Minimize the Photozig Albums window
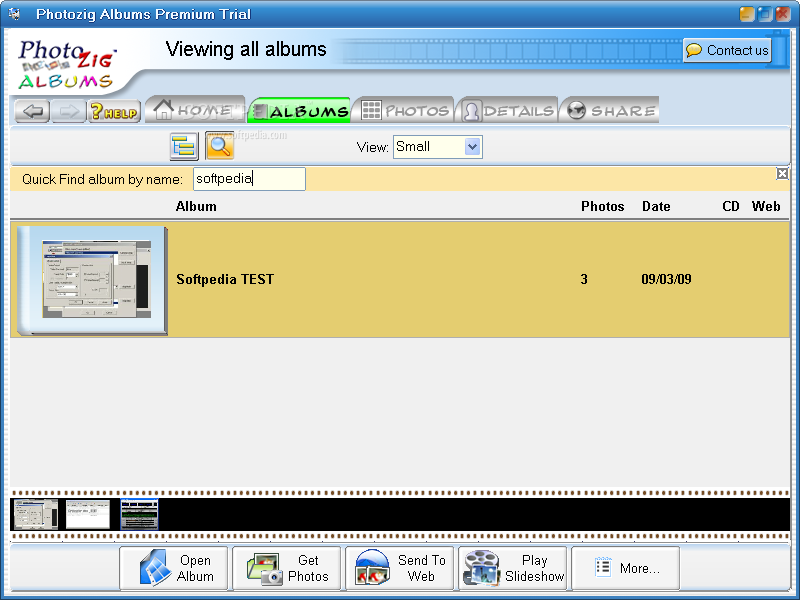Screen dimensions: 800x600 (747, 14)
